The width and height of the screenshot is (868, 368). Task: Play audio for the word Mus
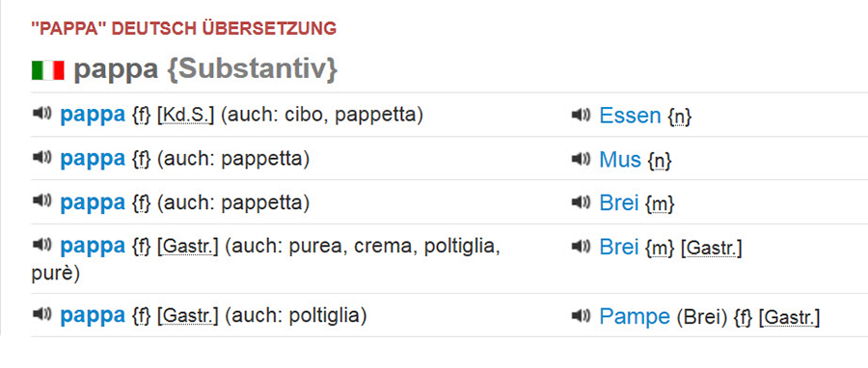581,159
